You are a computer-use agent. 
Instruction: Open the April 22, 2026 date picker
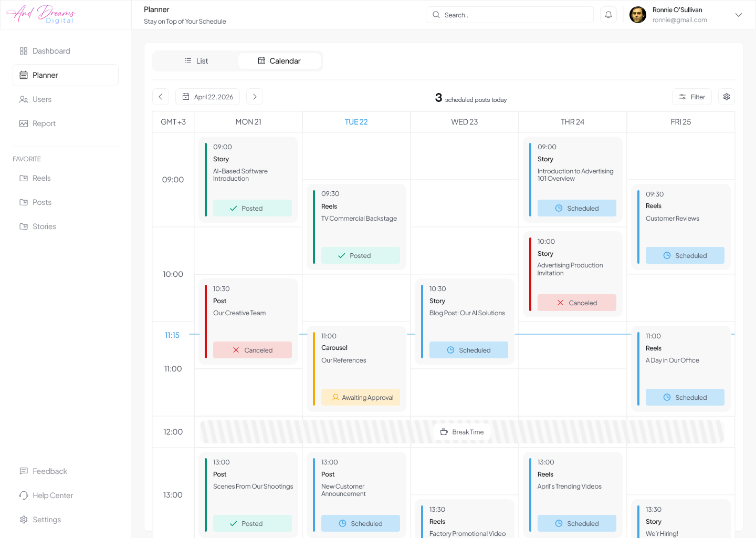click(x=208, y=97)
